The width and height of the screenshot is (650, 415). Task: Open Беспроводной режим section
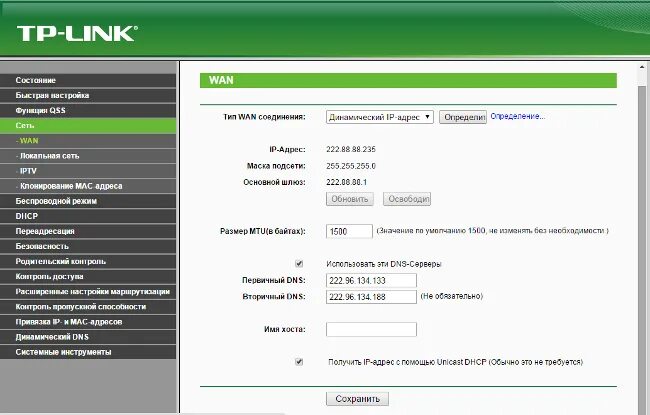point(88,201)
